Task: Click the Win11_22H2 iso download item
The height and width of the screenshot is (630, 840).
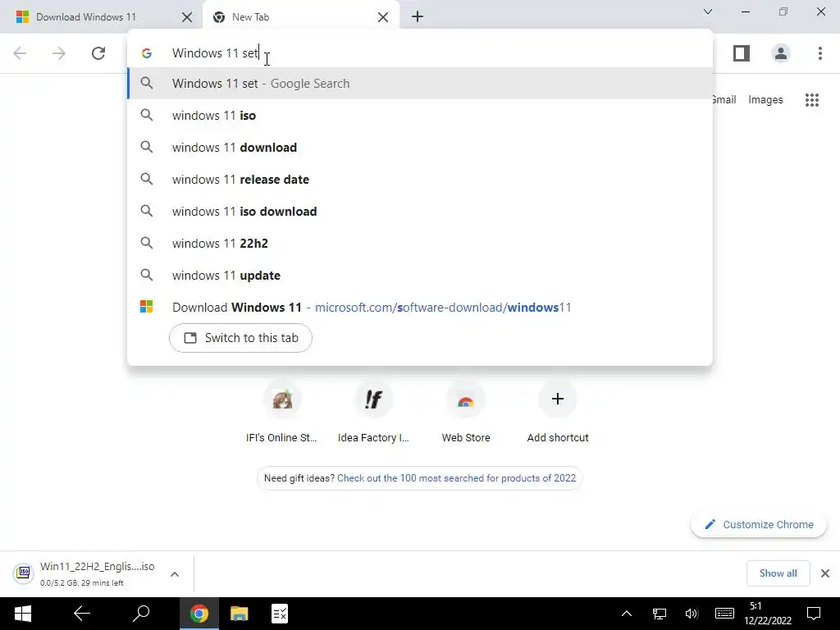Action: (85, 573)
